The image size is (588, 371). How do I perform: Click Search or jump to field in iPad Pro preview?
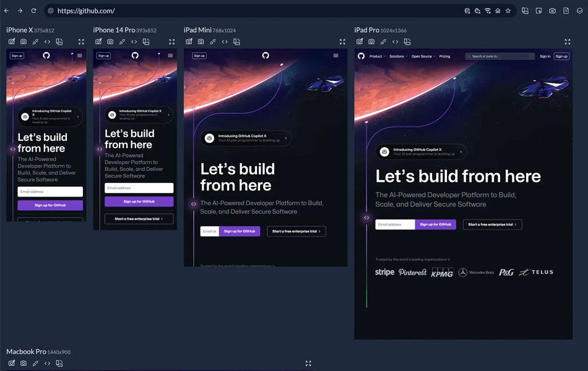pos(500,56)
